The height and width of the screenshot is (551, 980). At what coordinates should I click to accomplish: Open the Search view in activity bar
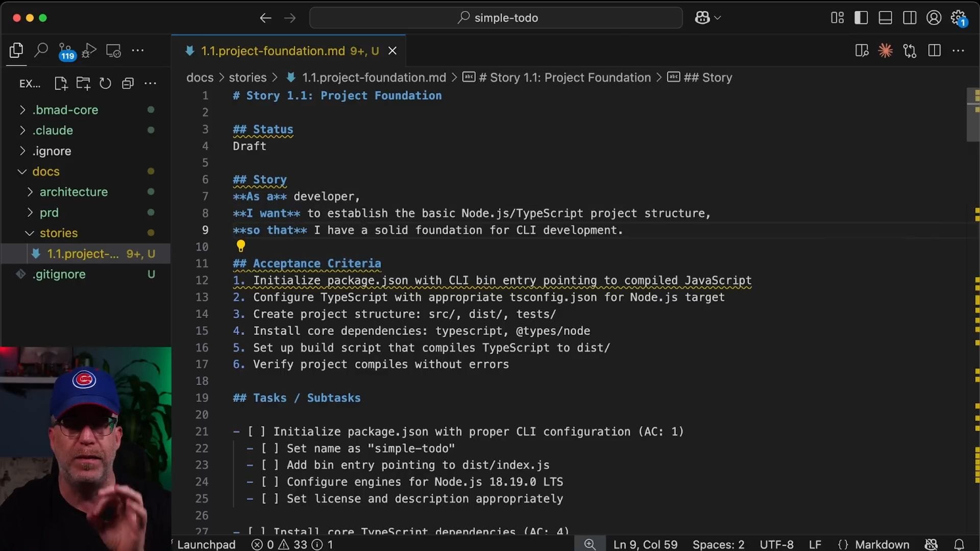(x=41, y=51)
